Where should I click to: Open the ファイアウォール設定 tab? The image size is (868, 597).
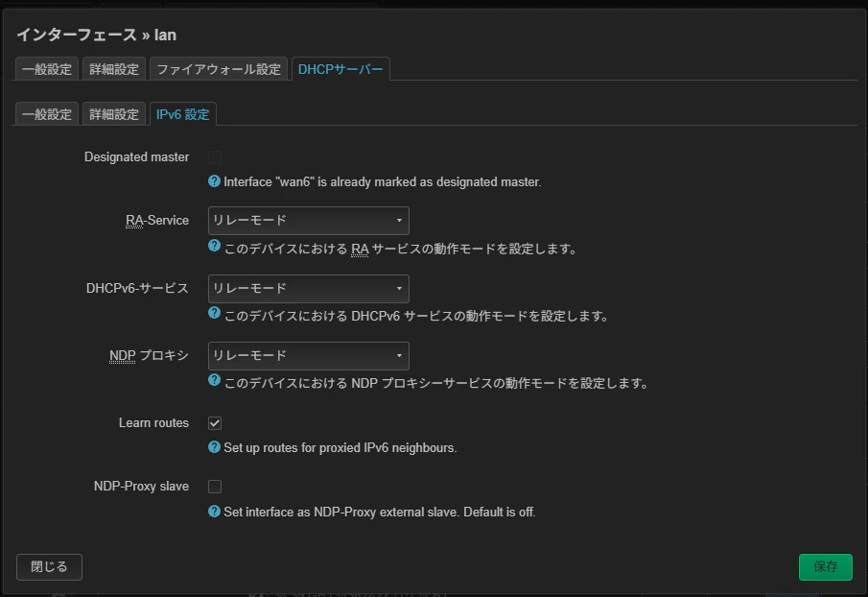pyautogui.click(x=219, y=69)
